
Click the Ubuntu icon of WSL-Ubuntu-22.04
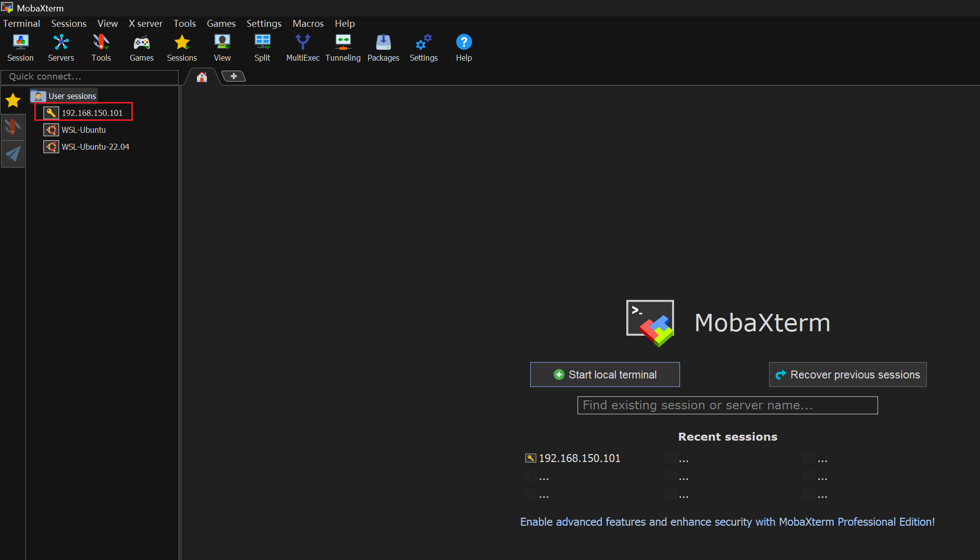pyautogui.click(x=51, y=147)
